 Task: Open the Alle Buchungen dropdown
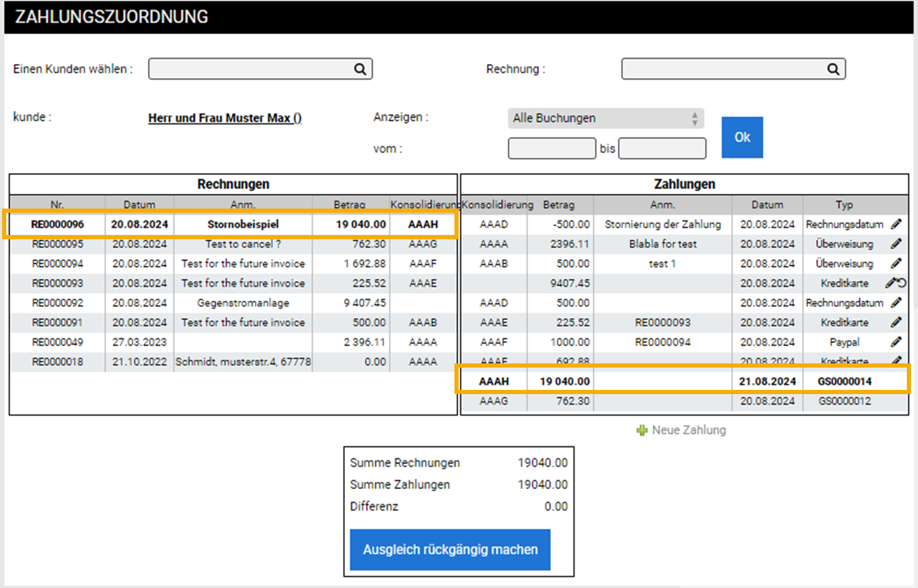(x=605, y=119)
